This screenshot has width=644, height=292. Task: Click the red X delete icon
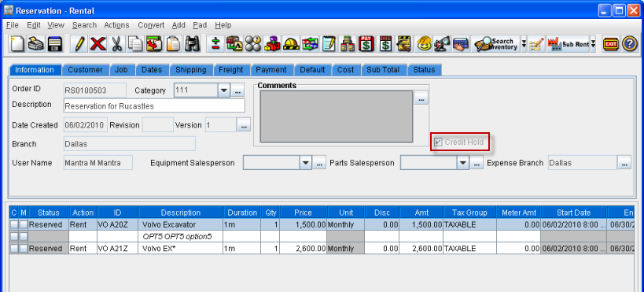98,43
